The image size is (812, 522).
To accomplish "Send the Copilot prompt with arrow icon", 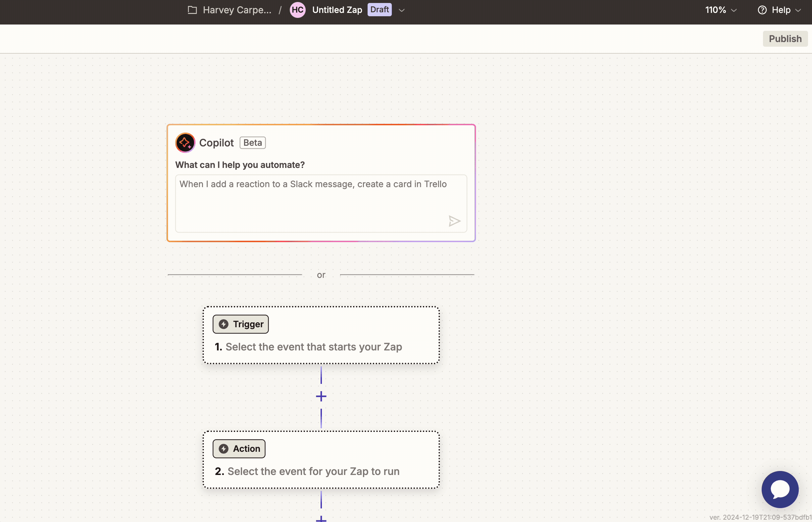I will 454,221.
